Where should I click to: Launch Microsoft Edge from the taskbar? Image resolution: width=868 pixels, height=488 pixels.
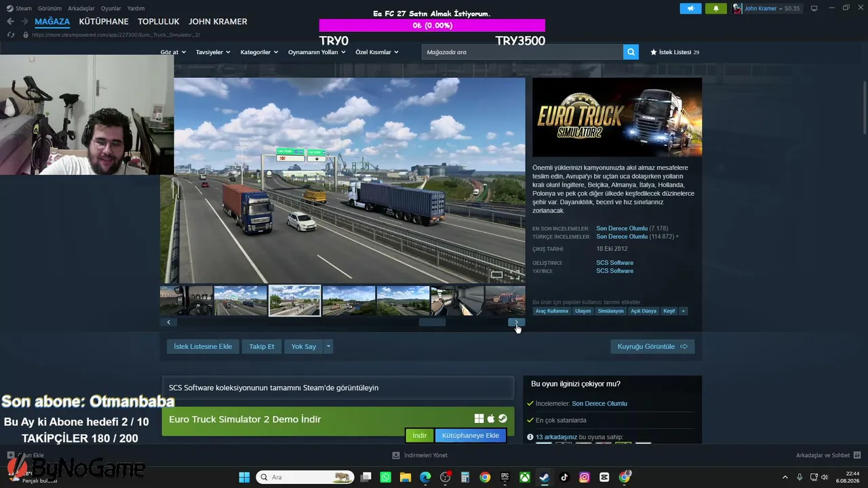click(x=425, y=477)
